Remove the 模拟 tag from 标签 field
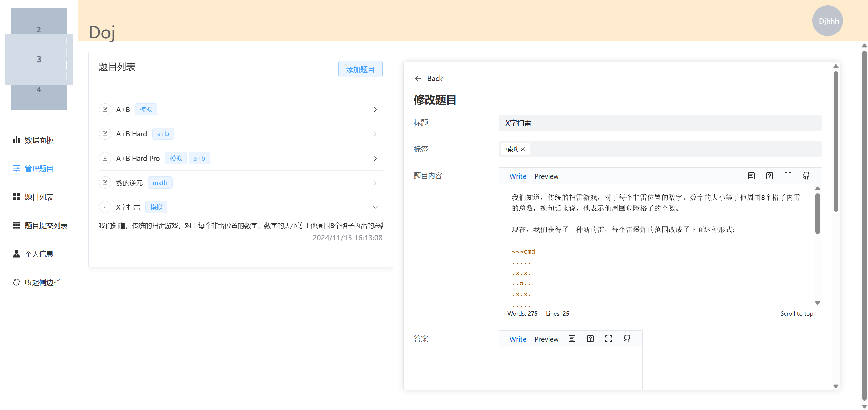This screenshot has height=410, width=868. (523, 149)
